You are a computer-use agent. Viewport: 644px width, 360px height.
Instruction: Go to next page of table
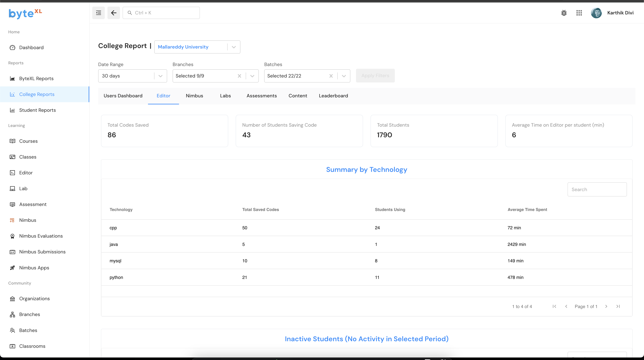click(606, 306)
